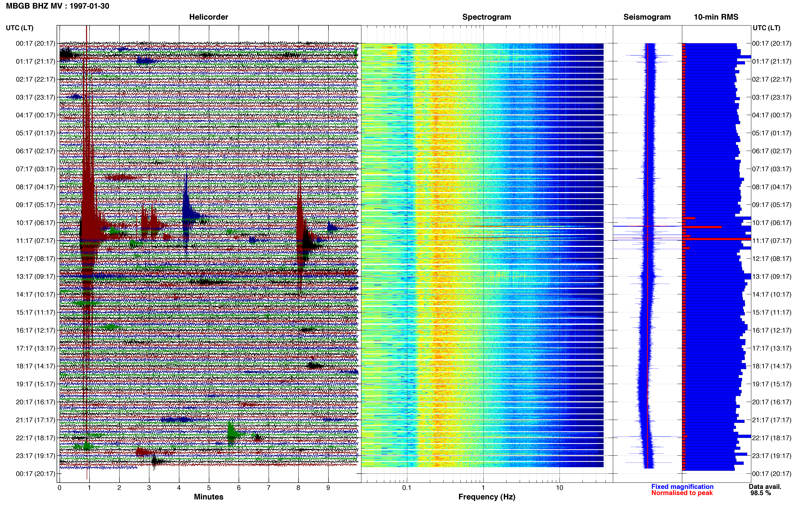Click the left time label '16:17 (12:17)'
The width and height of the screenshot is (812, 508).
pyautogui.click(x=36, y=330)
